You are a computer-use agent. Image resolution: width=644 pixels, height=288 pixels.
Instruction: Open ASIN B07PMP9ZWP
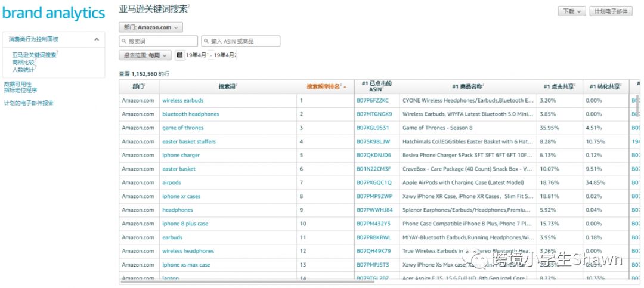(374, 196)
